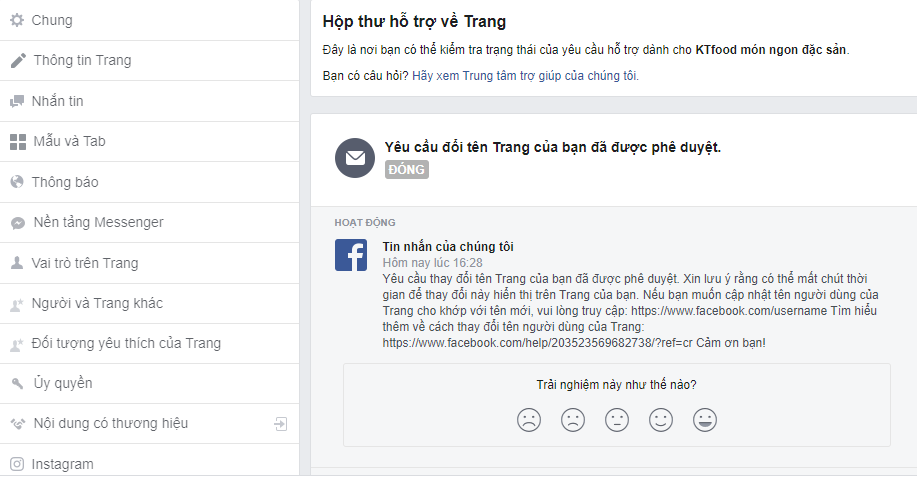917x479 pixels.
Task: Go to Nhắn tin settings
Action: [x=150, y=101]
